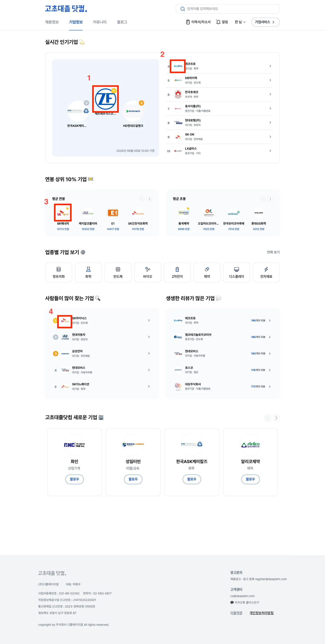Screen dimensions: 325x644
Task: Click next arrow in 평균 연봉 carousel
Action: click(149, 199)
